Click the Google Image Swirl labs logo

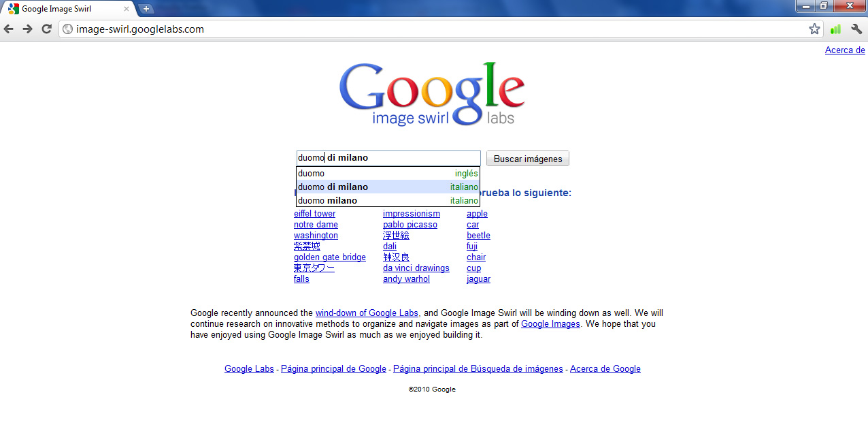point(432,94)
